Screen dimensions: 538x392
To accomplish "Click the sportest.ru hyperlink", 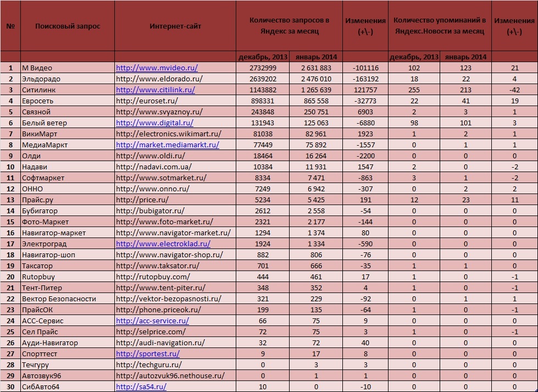I will click(x=147, y=354).
